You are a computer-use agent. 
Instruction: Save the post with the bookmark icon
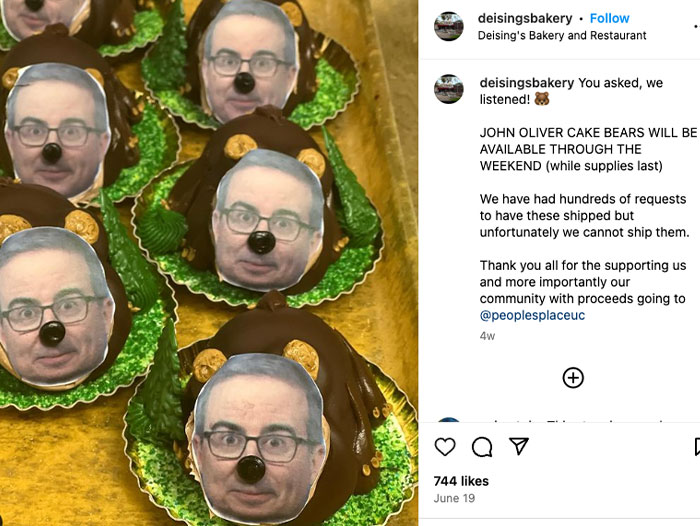tap(696, 447)
